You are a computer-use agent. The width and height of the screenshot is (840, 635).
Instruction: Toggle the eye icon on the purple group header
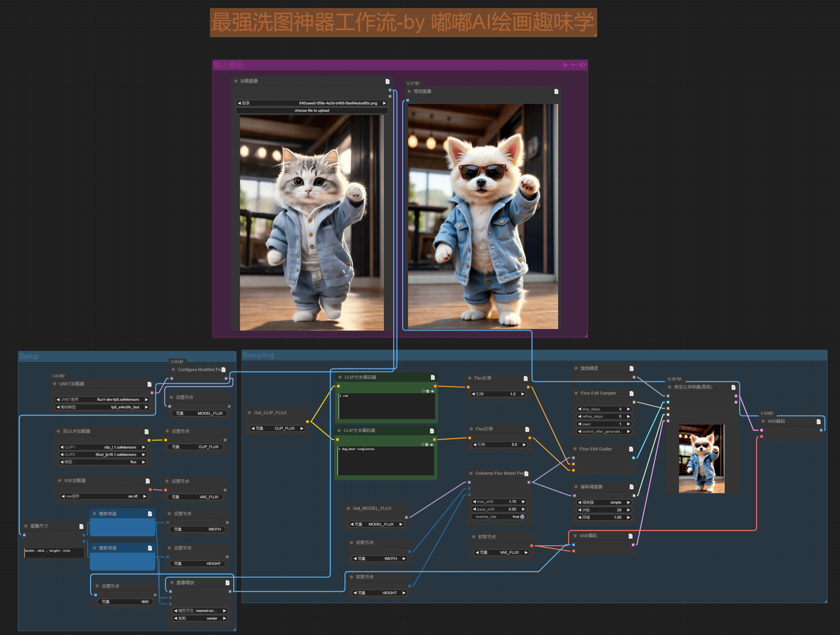582,65
